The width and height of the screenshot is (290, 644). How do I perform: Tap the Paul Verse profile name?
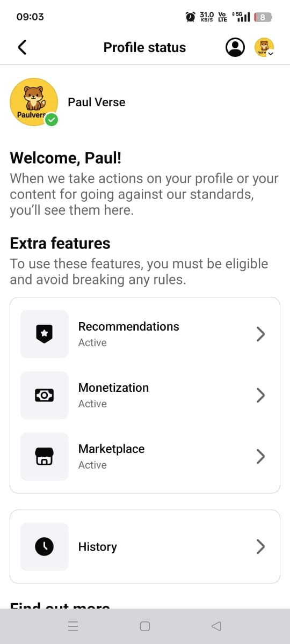[x=97, y=102]
